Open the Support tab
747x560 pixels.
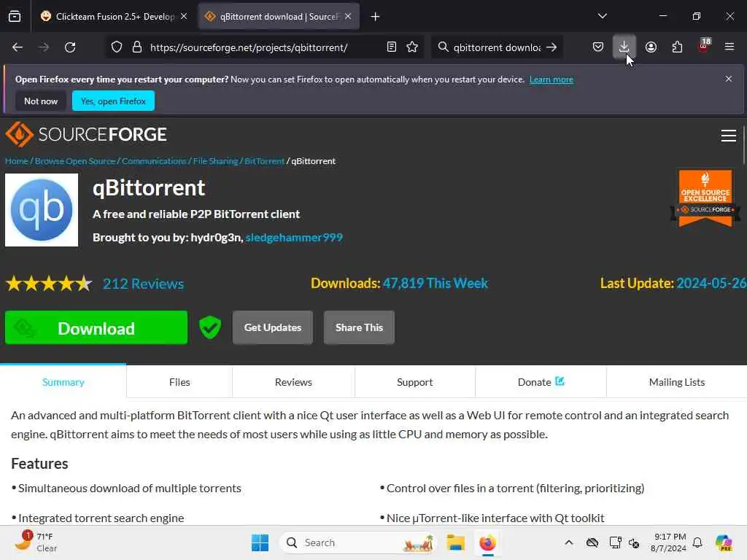(x=415, y=382)
